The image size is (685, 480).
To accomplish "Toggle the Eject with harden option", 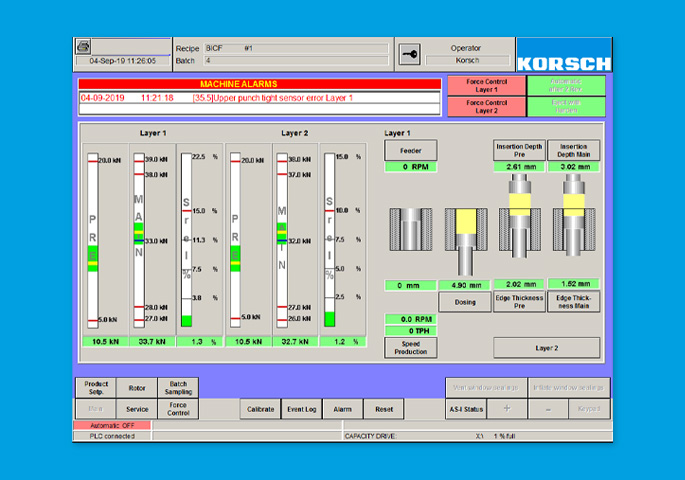I will (x=566, y=107).
